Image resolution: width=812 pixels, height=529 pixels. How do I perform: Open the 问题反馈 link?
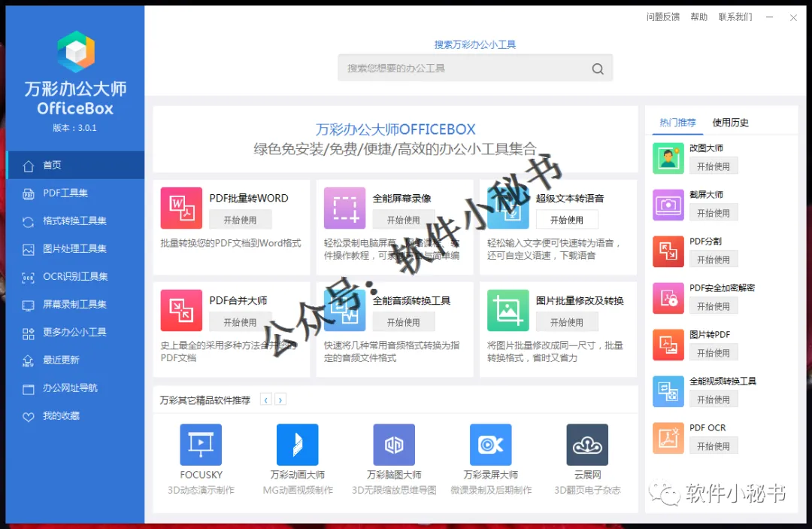[663, 17]
